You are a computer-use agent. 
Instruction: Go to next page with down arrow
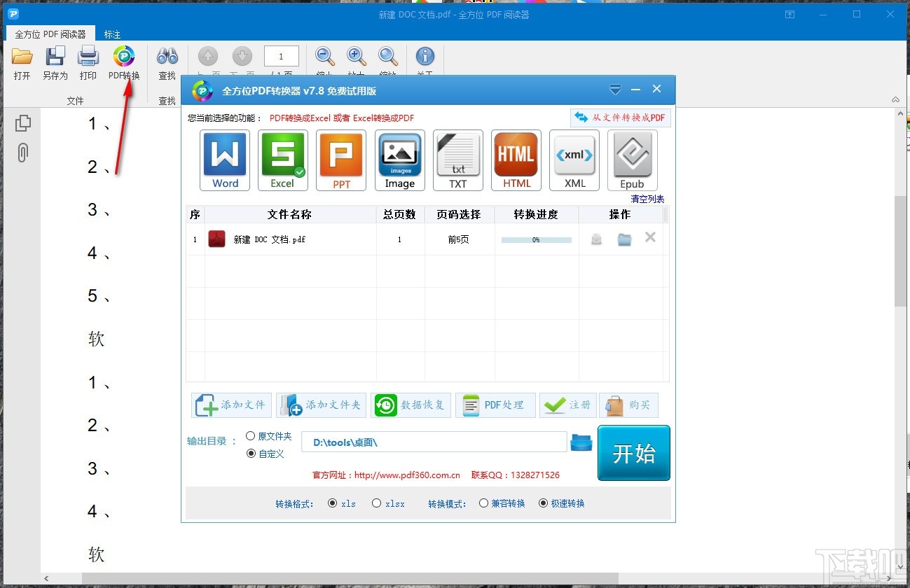[x=242, y=57]
